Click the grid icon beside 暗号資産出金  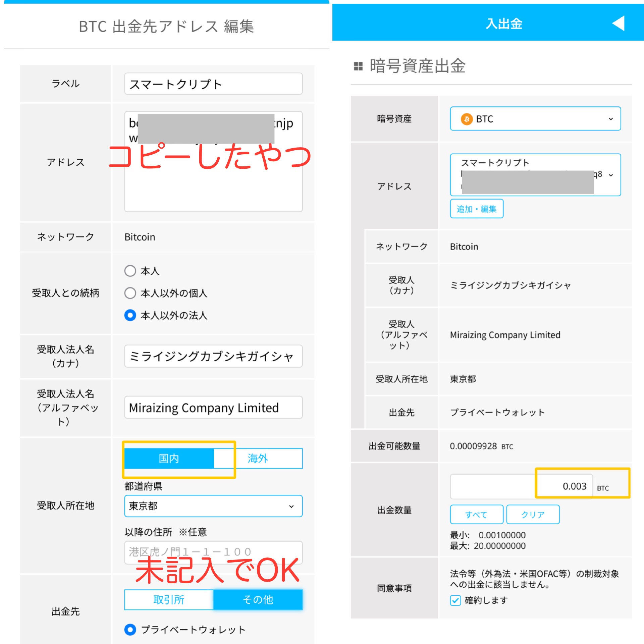pyautogui.click(x=358, y=66)
